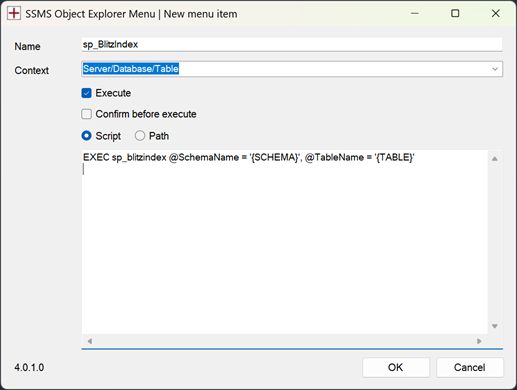Click inside the script text area
The image size is (517, 390).
(285, 242)
